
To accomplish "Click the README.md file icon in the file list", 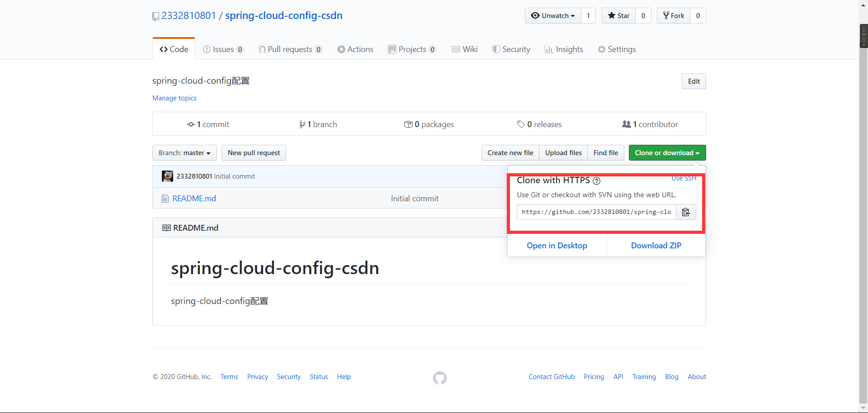I will click(165, 199).
